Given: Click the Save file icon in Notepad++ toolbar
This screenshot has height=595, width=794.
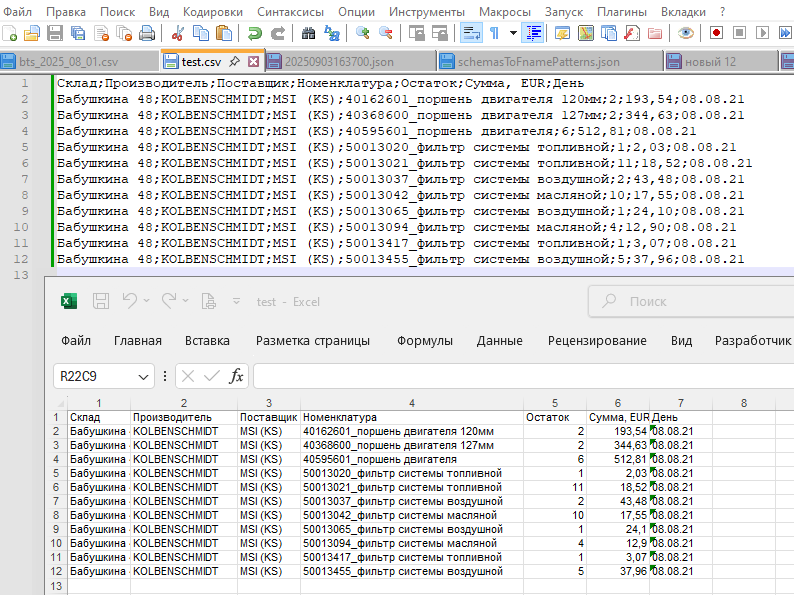Looking at the screenshot, I should click(x=54, y=33).
